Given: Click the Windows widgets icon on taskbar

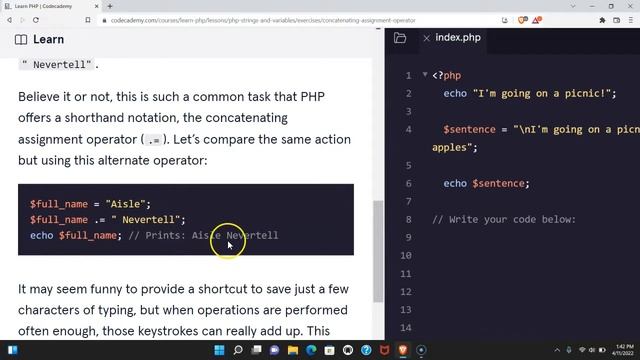Looking at the screenshot, I should 13,350.
